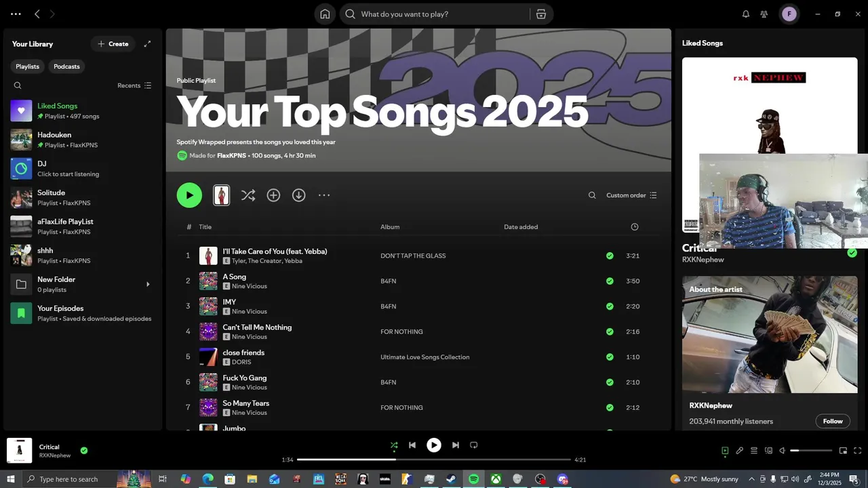
Task: Toggle liked check for So Many Tears
Action: 610,407
